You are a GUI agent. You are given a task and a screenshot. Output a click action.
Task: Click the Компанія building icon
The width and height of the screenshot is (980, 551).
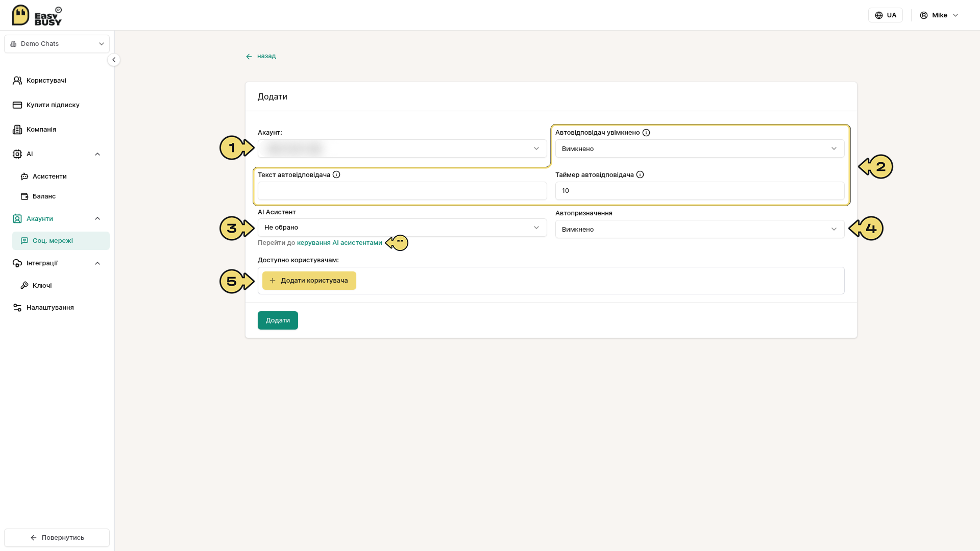point(17,130)
